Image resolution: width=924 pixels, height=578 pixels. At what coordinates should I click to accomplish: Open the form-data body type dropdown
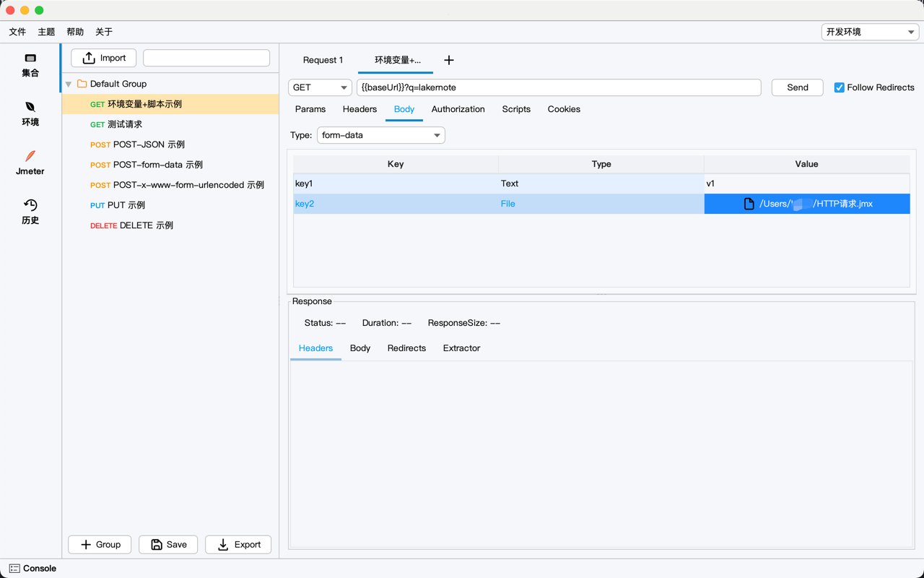click(381, 135)
